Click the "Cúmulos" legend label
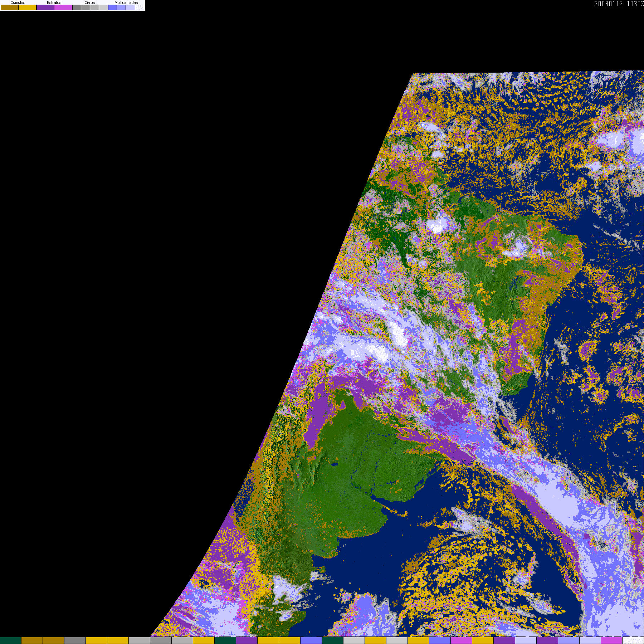Image resolution: width=644 pixels, height=644 pixels. tap(18, 3)
